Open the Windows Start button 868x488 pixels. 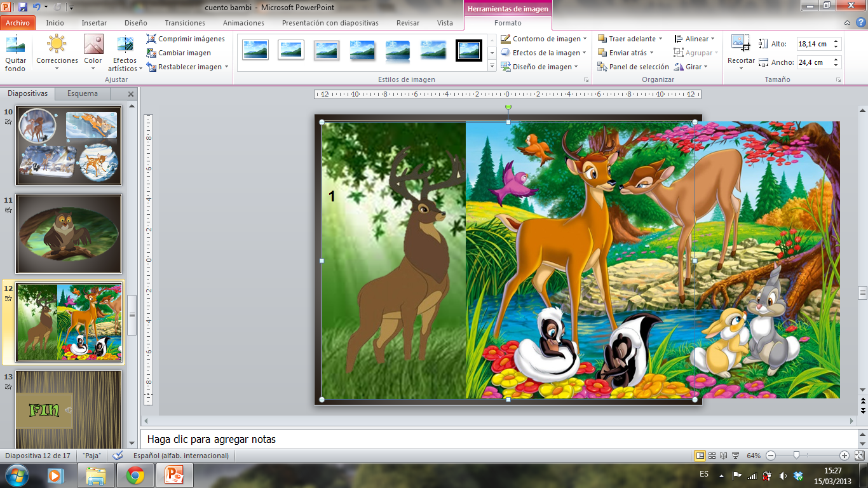[x=16, y=475]
